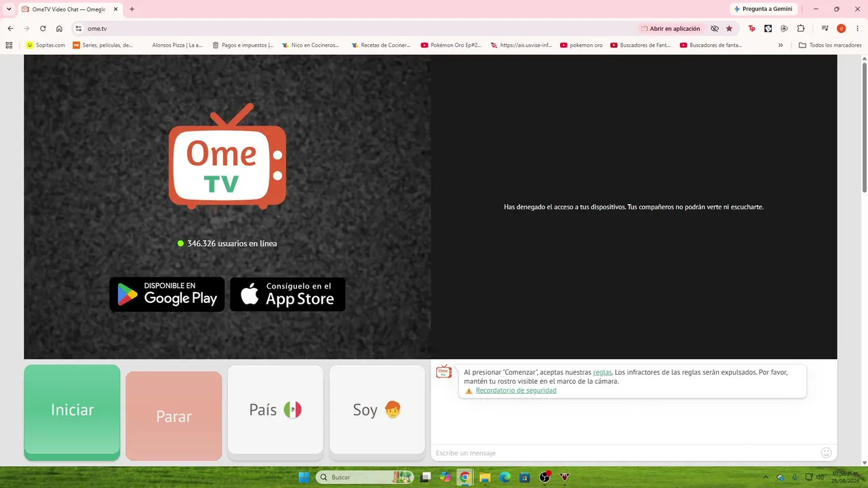Select the OmeTV Video Chat tab

(x=68, y=9)
